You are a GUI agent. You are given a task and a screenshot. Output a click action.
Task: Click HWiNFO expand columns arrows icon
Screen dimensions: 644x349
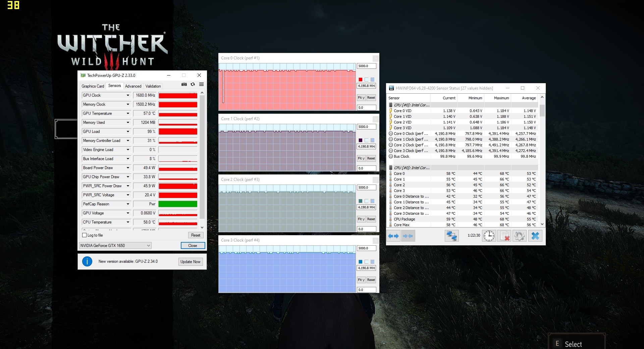393,236
